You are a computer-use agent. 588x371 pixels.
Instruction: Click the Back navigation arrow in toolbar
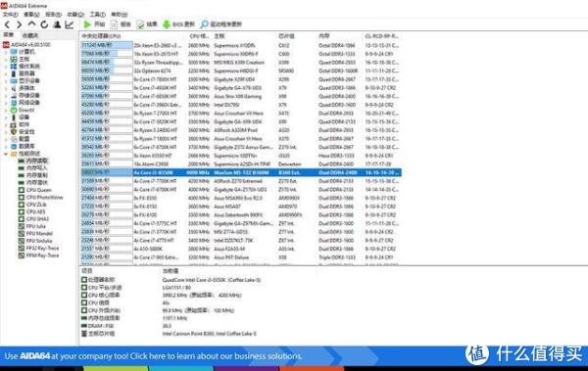[x=7, y=24]
